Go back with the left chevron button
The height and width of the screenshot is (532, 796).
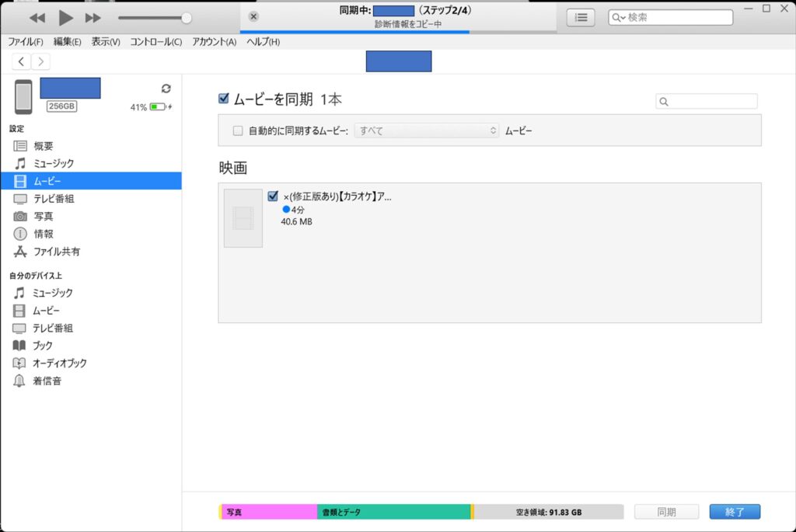click(21, 61)
